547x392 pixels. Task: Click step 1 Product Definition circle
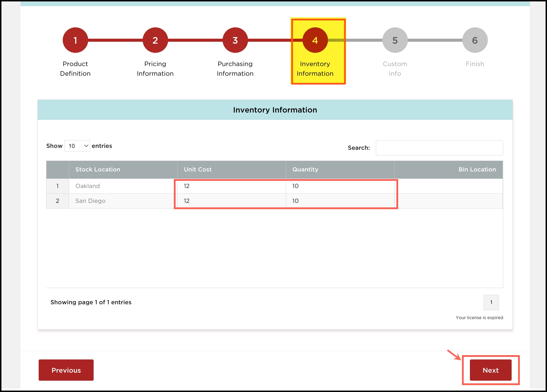(75, 40)
